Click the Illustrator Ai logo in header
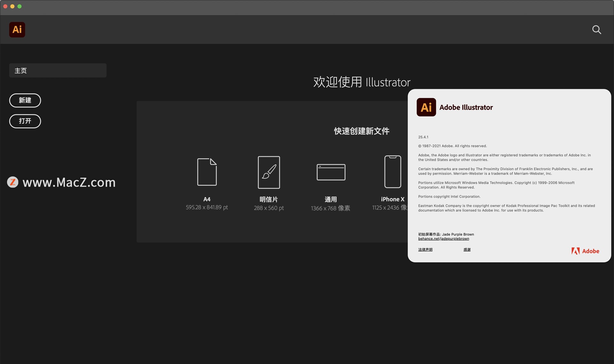Image resolution: width=614 pixels, height=364 pixels. point(17,29)
